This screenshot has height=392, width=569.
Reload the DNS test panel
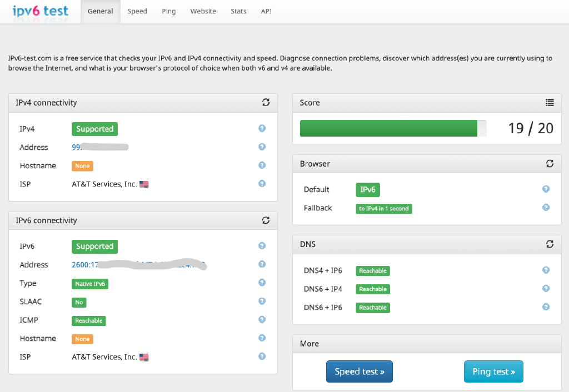click(x=550, y=244)
